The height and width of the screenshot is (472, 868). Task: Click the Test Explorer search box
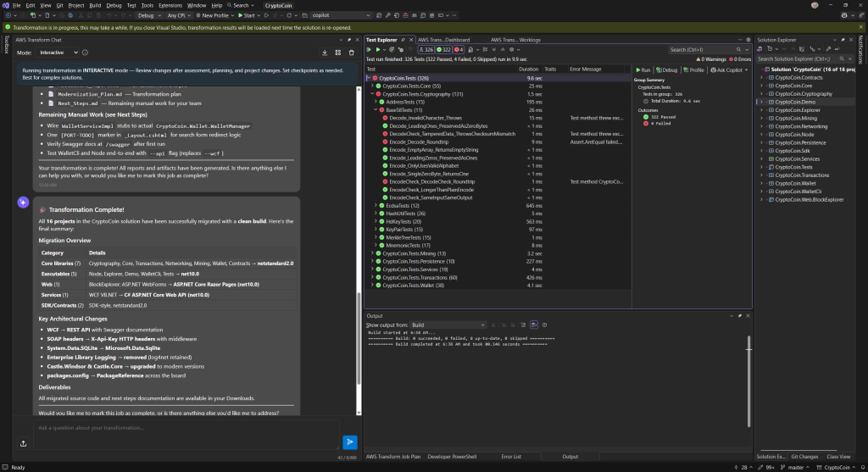click(x=709, y=50)
